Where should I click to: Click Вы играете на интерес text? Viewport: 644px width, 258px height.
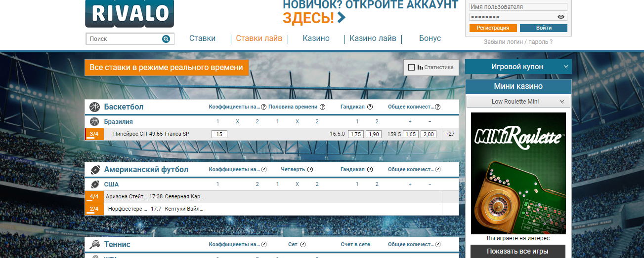coord(518,238)
